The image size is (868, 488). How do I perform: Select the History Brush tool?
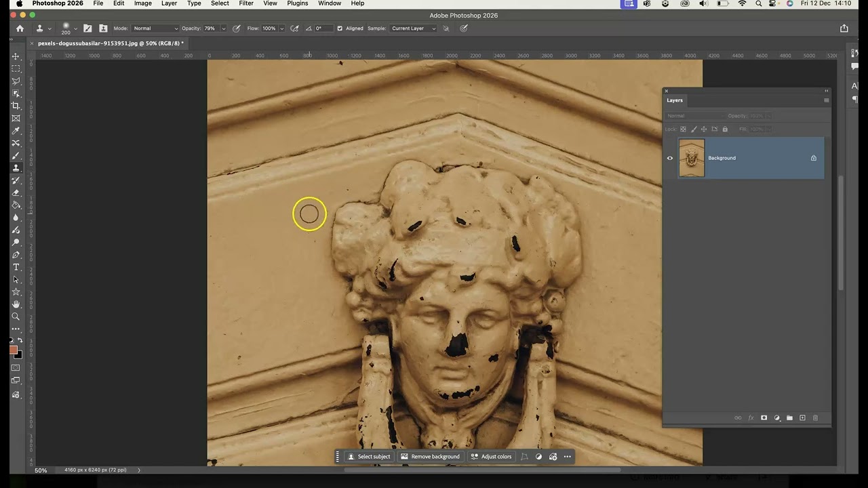pos(16,180)
